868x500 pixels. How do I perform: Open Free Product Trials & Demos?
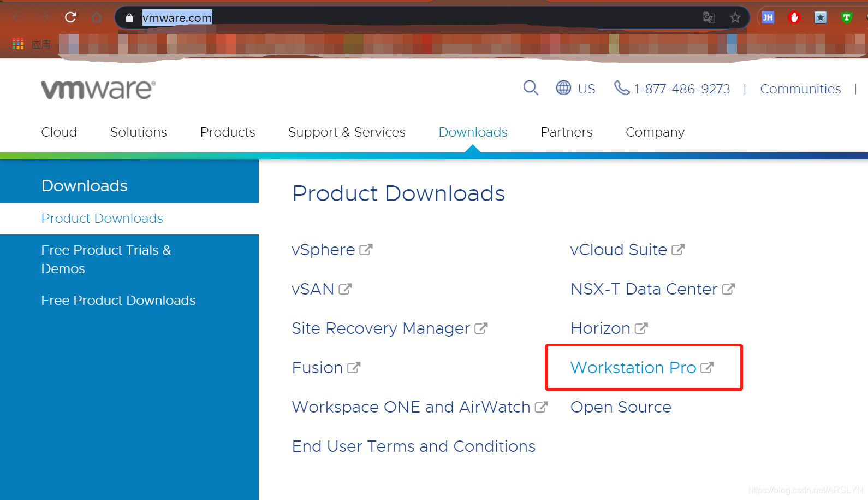click(106, 260)
